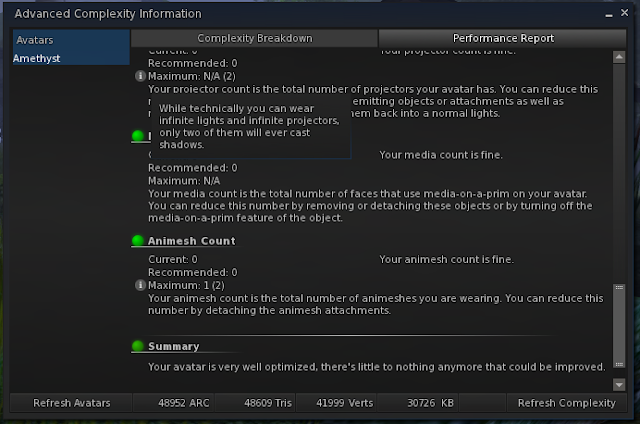Click the Animesh Count heading
Image resolution: width=640 pixels, height=424 pixels.
point(191,241)
